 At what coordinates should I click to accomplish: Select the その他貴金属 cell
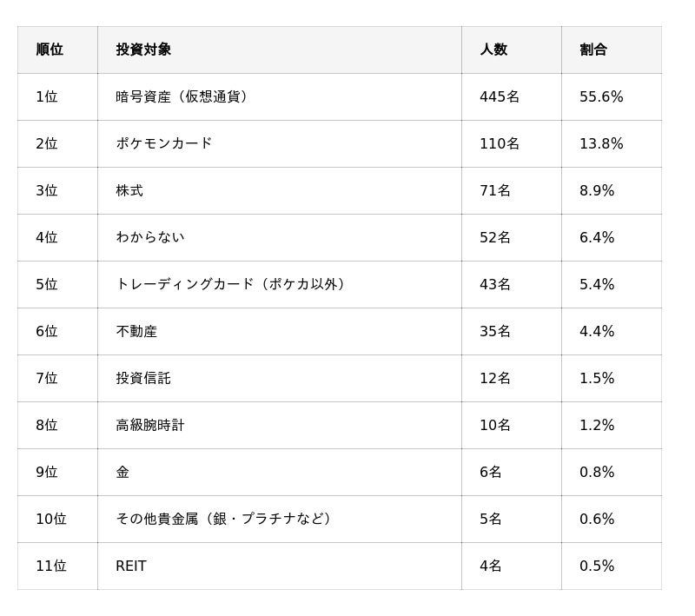tap(226, 519)
